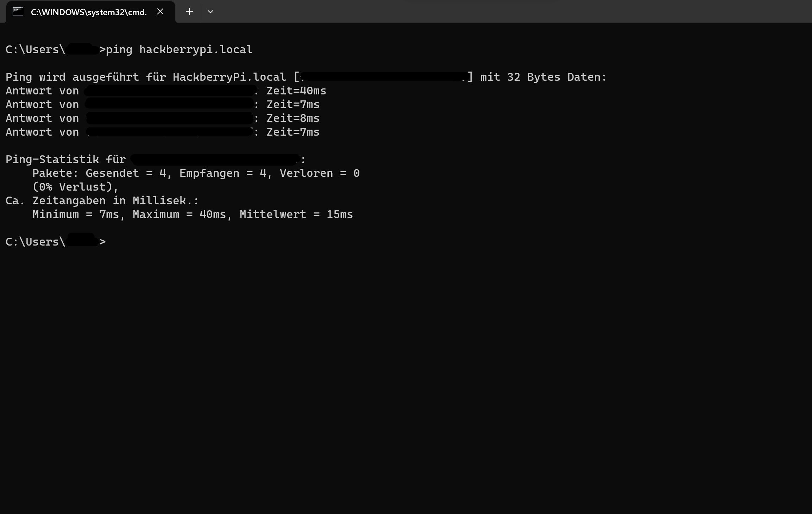This screenshot has height=514, width=812.
Task: Select the C:\WINDOWS\system32\cmd. tab
Action: point(91,12)
